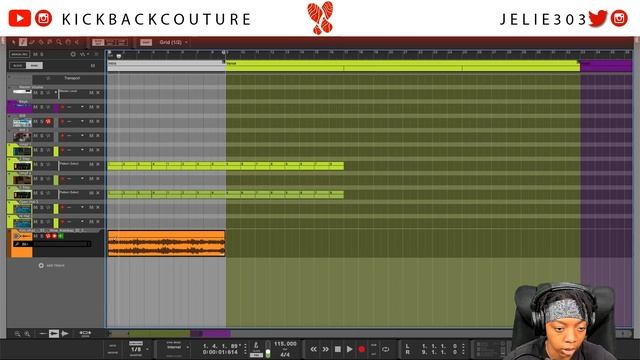Select the Eraser tool
The width and height of the screenshot is (640, 360).
[x=31, y=42]
